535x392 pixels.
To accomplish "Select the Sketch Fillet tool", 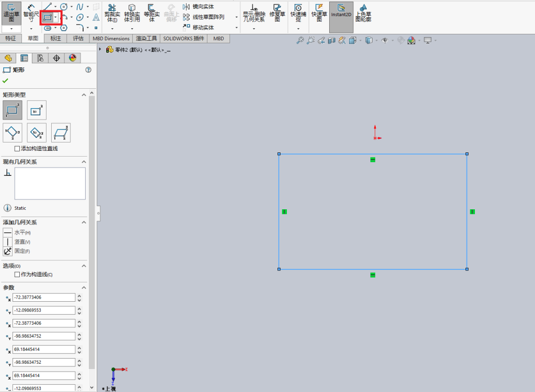I will 80,28.
